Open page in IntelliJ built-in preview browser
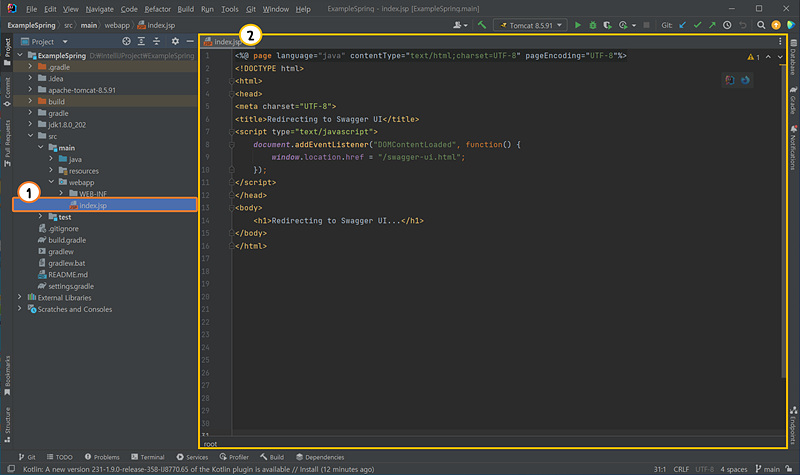 730,80
